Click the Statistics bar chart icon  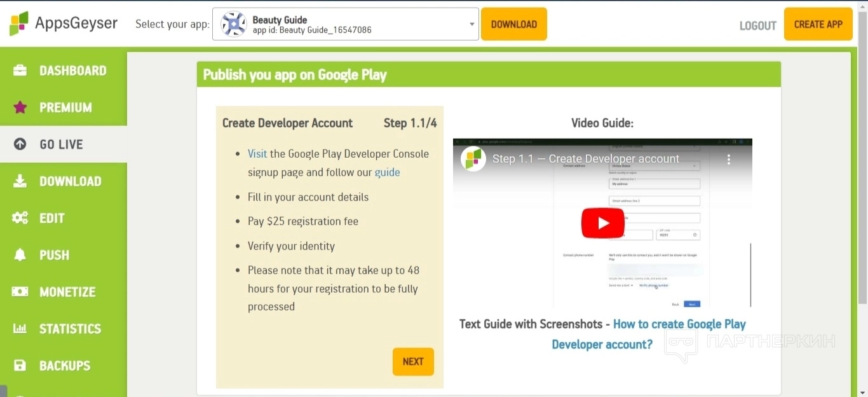(x=20, y=329)
